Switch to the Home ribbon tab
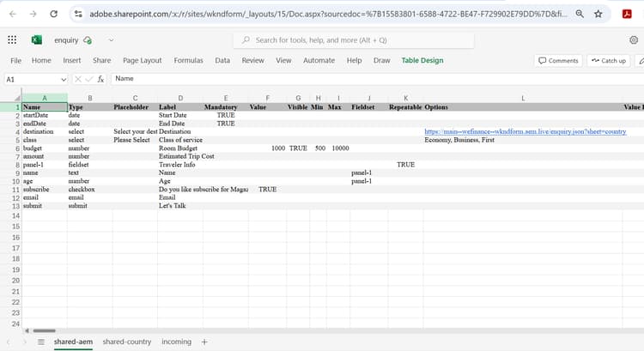 [41, 60]
